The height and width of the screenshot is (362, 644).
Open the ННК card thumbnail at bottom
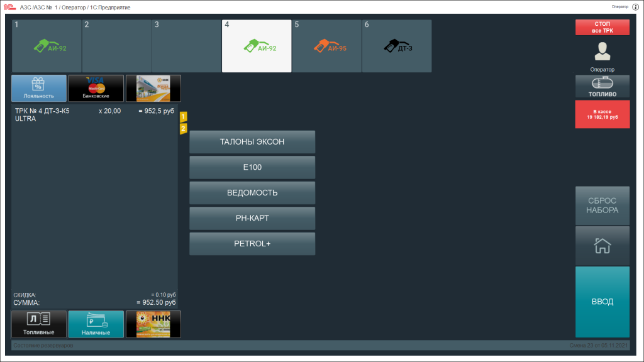pos(153,324)
